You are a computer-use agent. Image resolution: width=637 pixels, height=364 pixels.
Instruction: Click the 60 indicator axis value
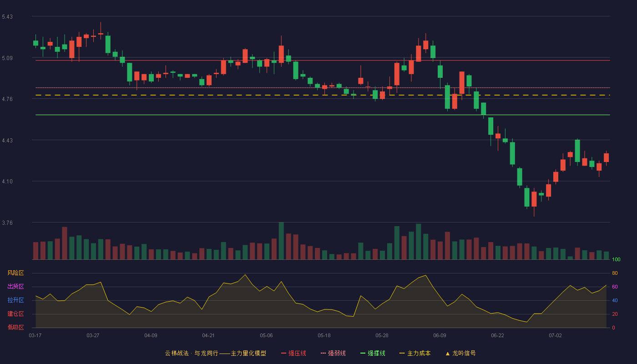point(615,287)
